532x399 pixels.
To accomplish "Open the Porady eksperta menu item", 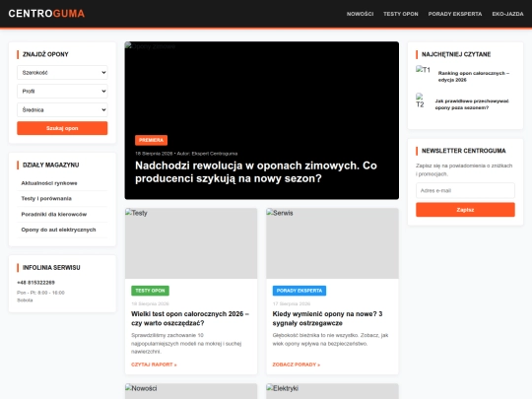I will (x=455, y=14).
